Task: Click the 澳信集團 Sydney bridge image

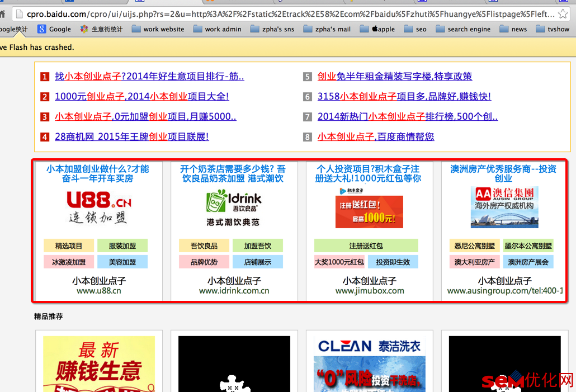Action: pos(504,207)
